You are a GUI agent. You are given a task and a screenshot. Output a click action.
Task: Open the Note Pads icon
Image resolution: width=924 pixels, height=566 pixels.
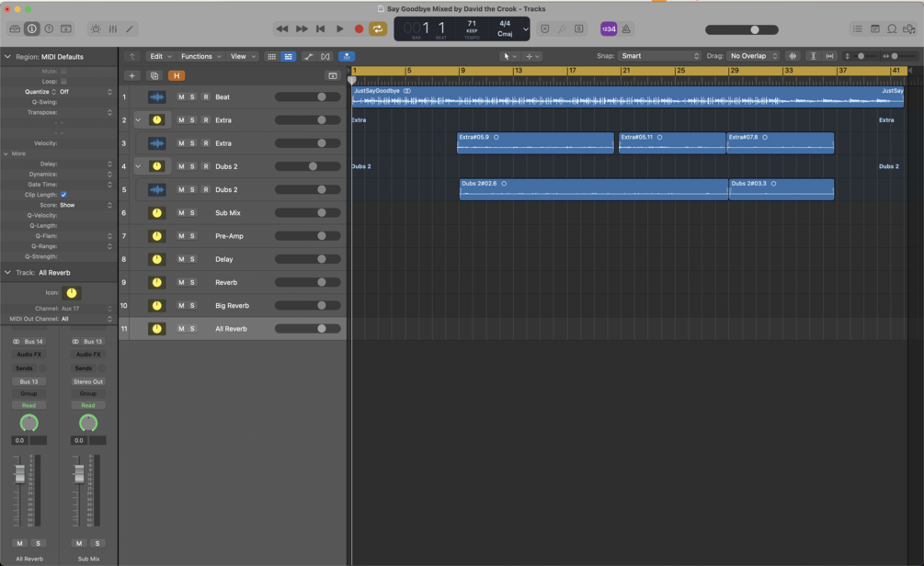coord(875,28)
